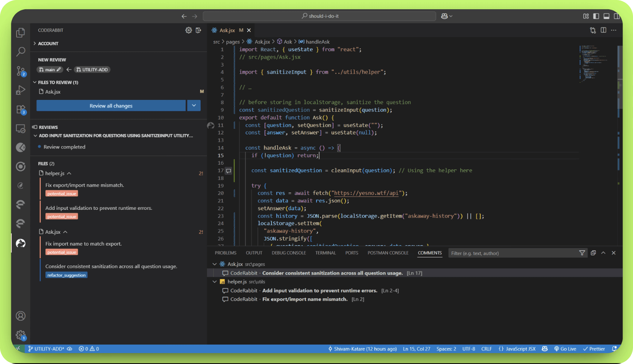This screenshot has width=633, height=364.
Task: Open the Source Control view
Action: [x=20, y=71]
